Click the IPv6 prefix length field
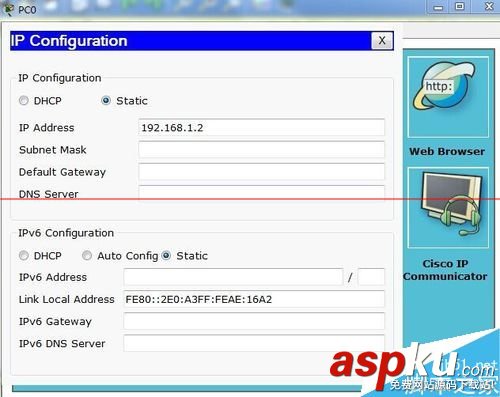Image resolution: width=500 pixels, height=397 pixels. [x=371, y=277]
